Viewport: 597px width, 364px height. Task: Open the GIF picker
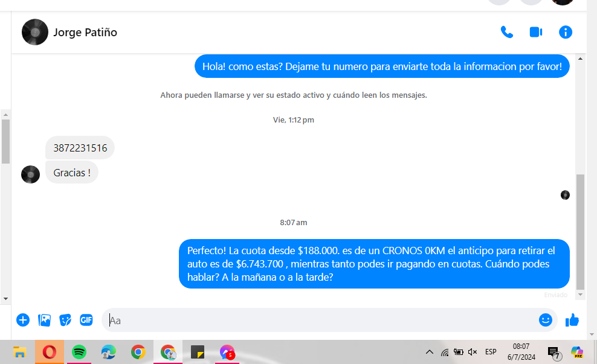(86, 320)
